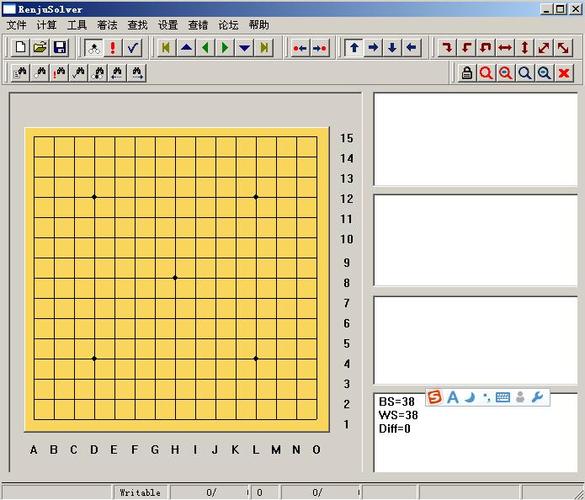This screenshot has width=585, height=500.
Task: Toggle the blue up-arrow orientation button
Action: coord(354,47)
